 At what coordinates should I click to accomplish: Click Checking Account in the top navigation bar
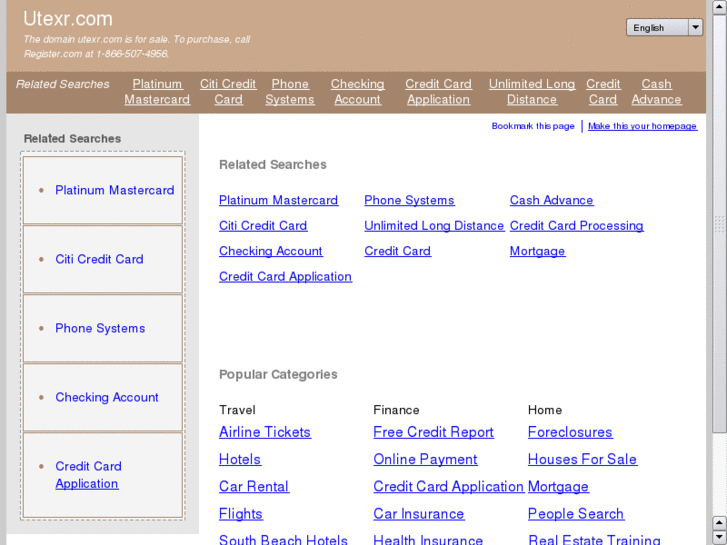point(357,91)
